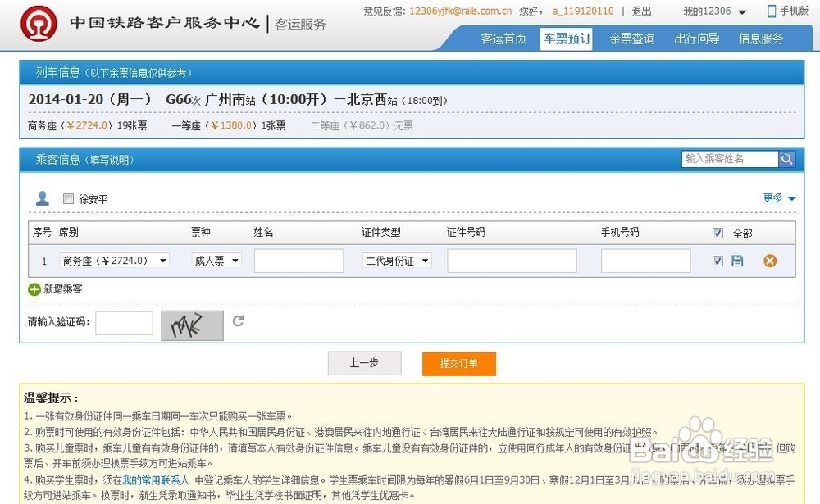Remove passenger row via the orange X icon
820x504 pixels.
769,261
